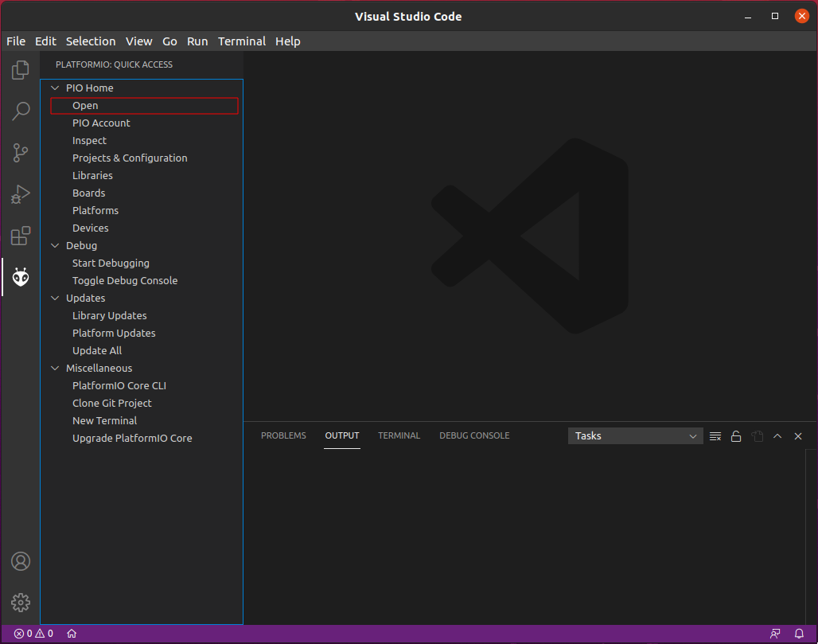Toggle output scroll lock icon
The height and width of the screenshot is (644, 818).
736,435
